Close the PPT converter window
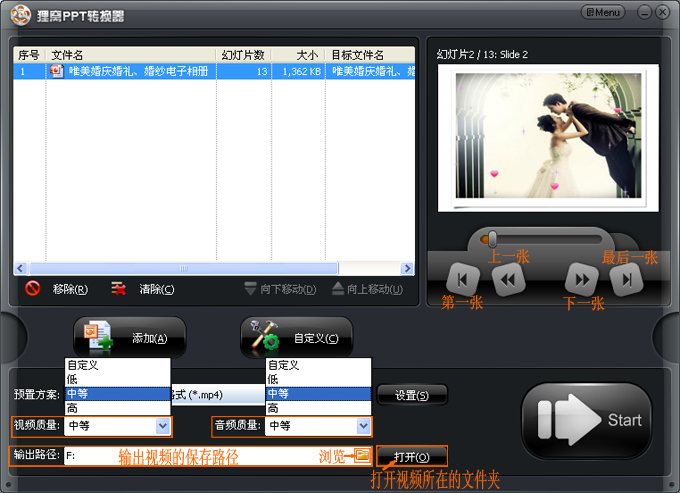This screenshot has height=493, width=680. [x=662, y=13]
